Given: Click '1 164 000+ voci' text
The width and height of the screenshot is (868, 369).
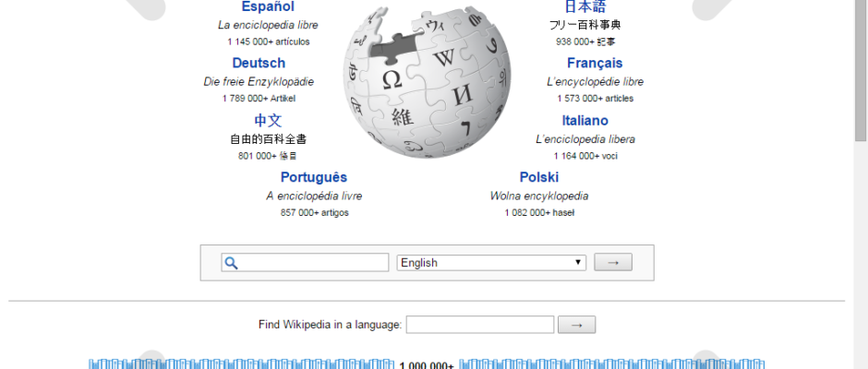Looking at the screenshot, I should point(585,156).
